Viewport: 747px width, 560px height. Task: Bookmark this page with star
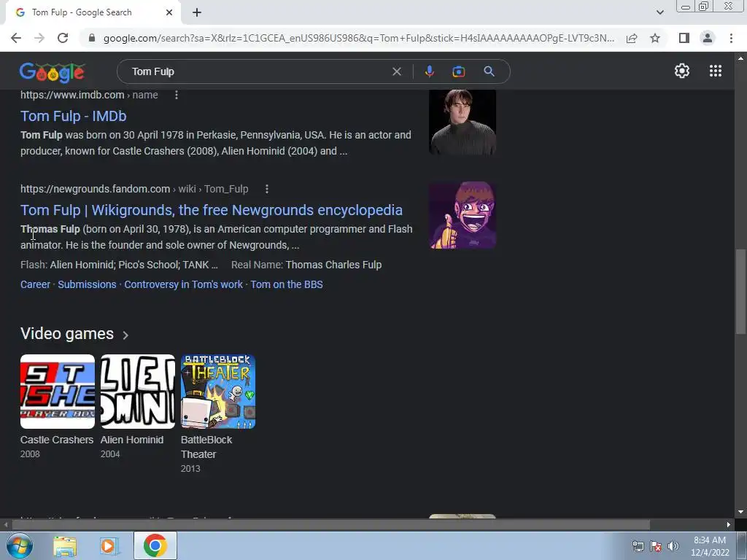point(655,38)
